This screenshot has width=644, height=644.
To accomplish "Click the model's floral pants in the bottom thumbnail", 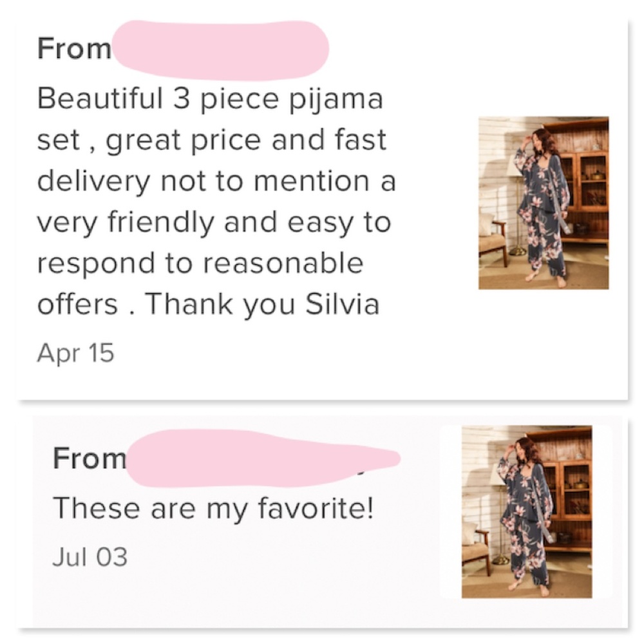I will tap(528, 557).
